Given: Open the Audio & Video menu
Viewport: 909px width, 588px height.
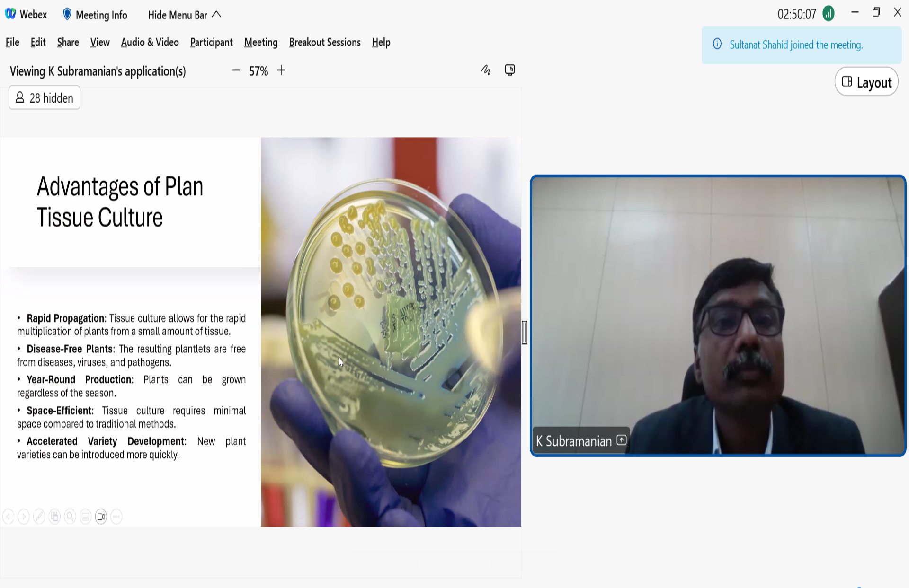Looking at the screenshot, I should tap(150, 43).
